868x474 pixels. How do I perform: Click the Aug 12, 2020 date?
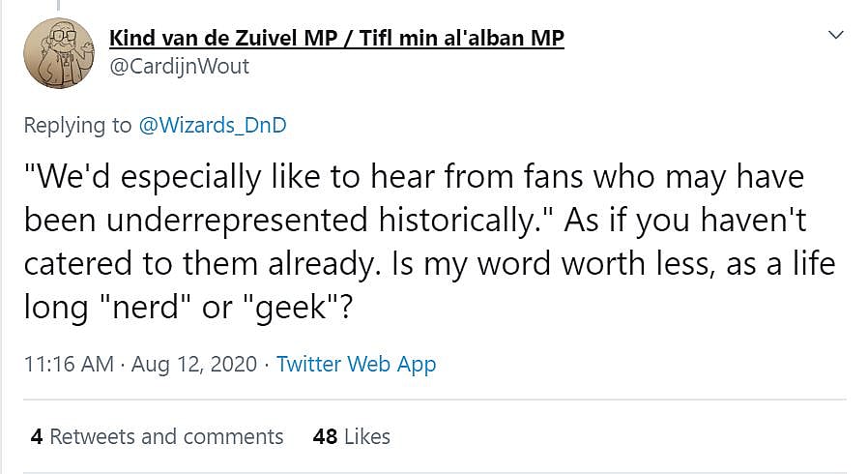pos(194,364)
